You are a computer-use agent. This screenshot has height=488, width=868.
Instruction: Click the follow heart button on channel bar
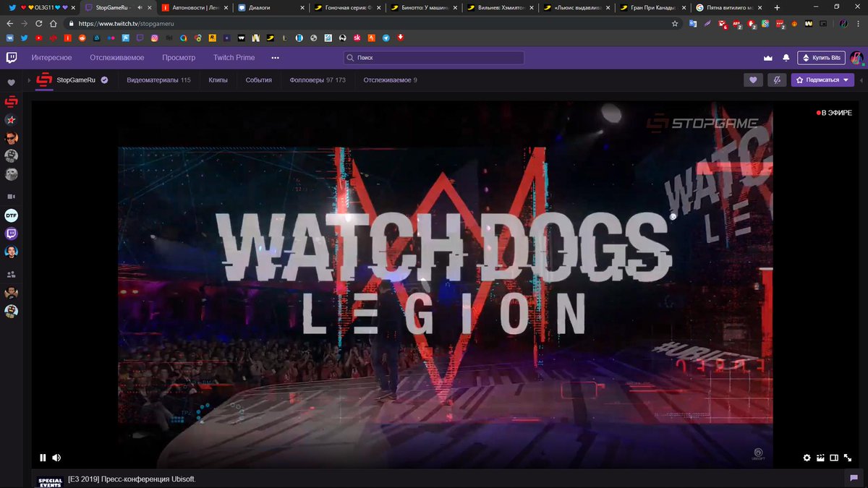[x=753, y=80]
